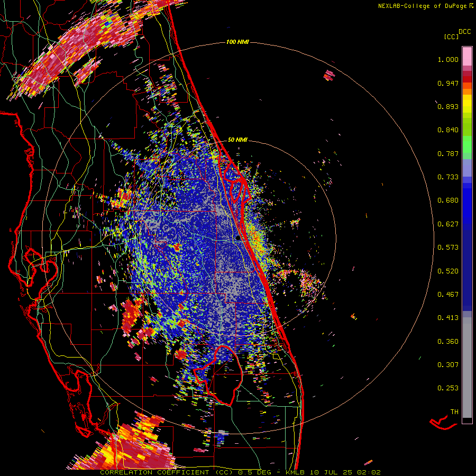Image resolution: width=476 pixels, height=476 pixels.
Task: Pick the gray color band near 0.307
Action: pyautogui.click(x=467, y=368)
